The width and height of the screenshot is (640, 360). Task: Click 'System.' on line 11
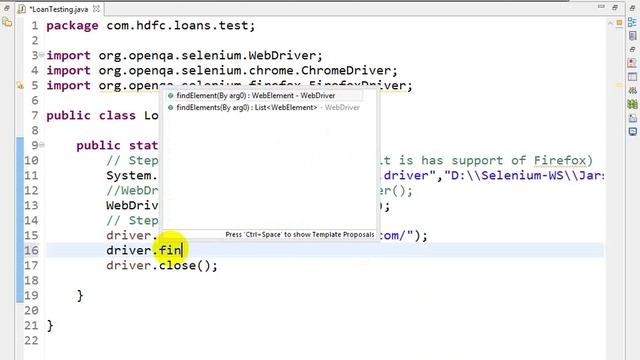132,175
